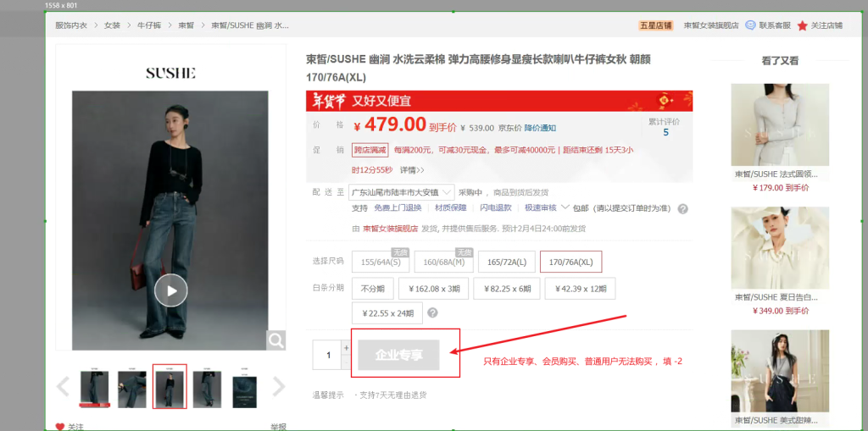
Task: Select ¥22.55 x 24期 installment
Action: coord(387,313)
